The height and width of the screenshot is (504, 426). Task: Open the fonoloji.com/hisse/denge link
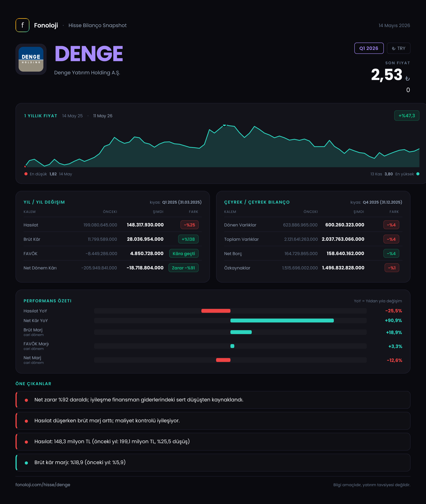pos(43,484)
